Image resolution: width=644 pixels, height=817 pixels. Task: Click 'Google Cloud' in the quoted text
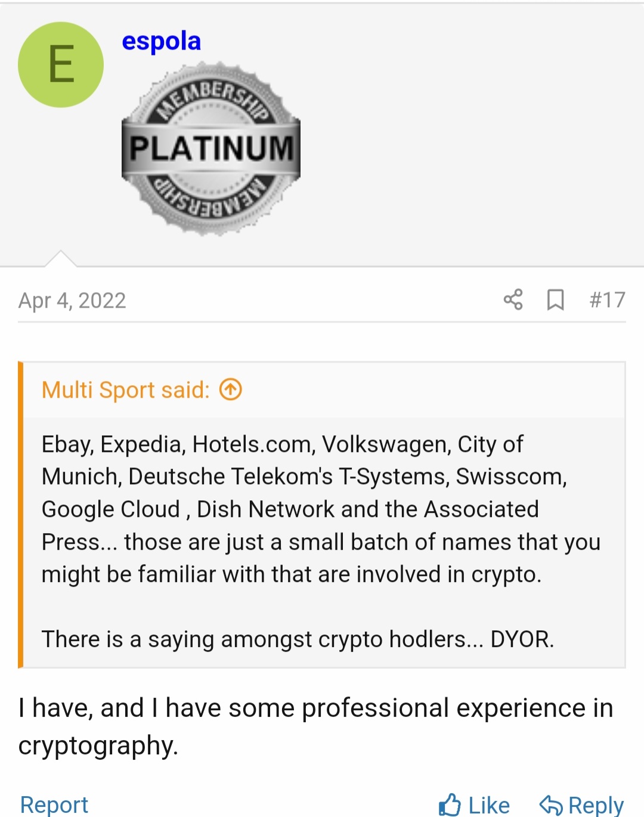click(111, 509)
